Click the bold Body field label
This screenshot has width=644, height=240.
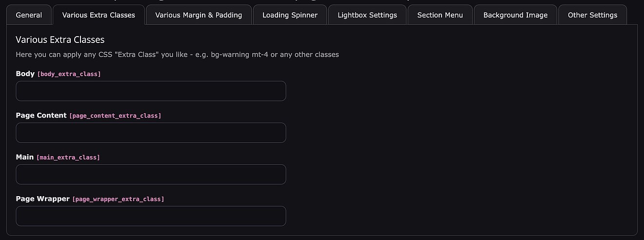tap(25, 74)
